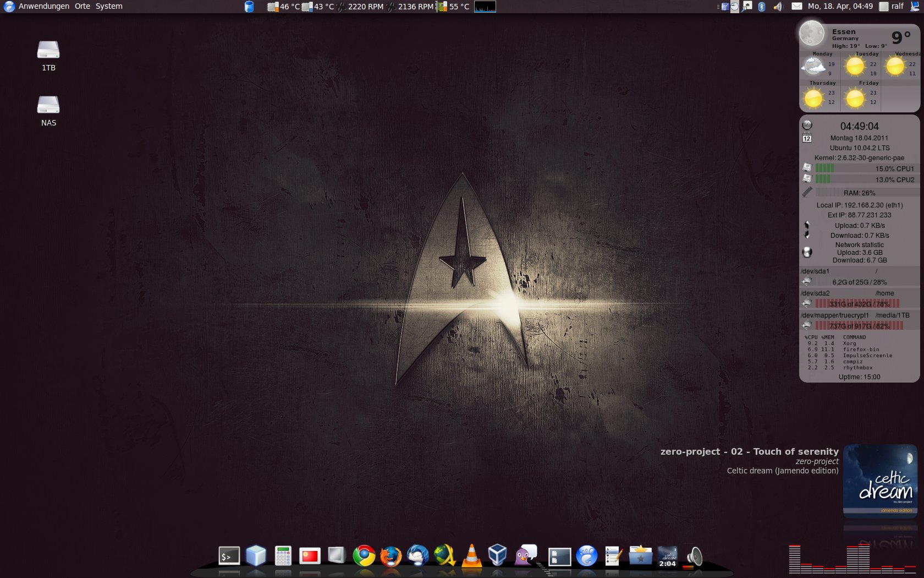This screenshot has width=924, height=578.
Task: Click the network connection tray icon
Action: click(x=747, y=6)
